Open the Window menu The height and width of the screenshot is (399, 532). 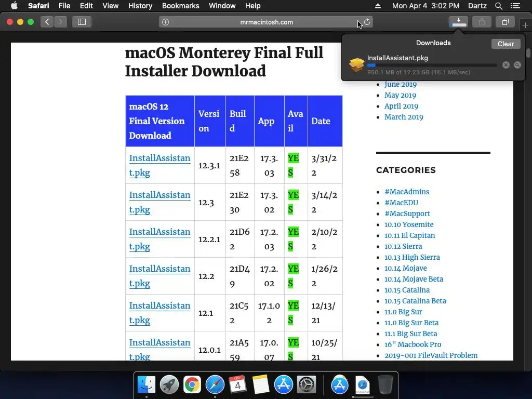coord(222,6)
